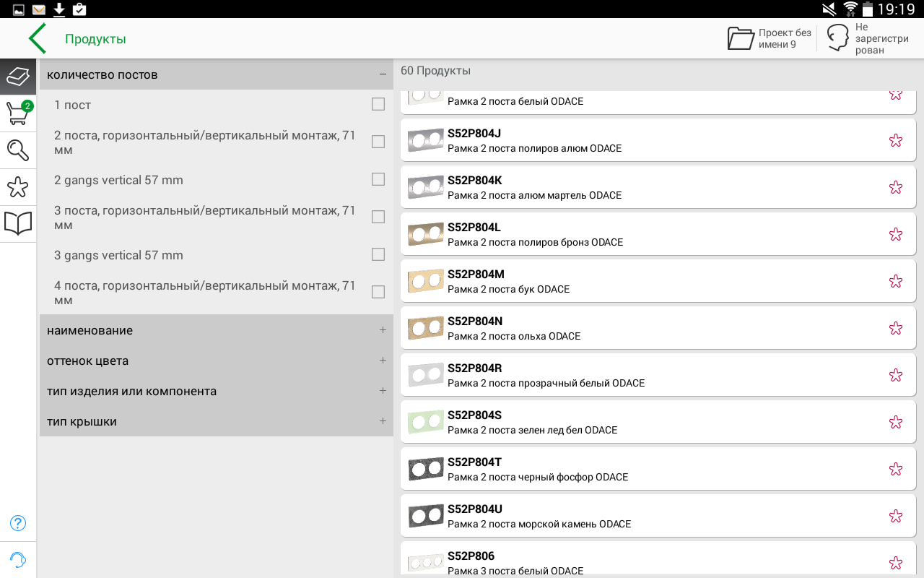
Task: Favorite product S52P804T with star
Action: point(896,469)
